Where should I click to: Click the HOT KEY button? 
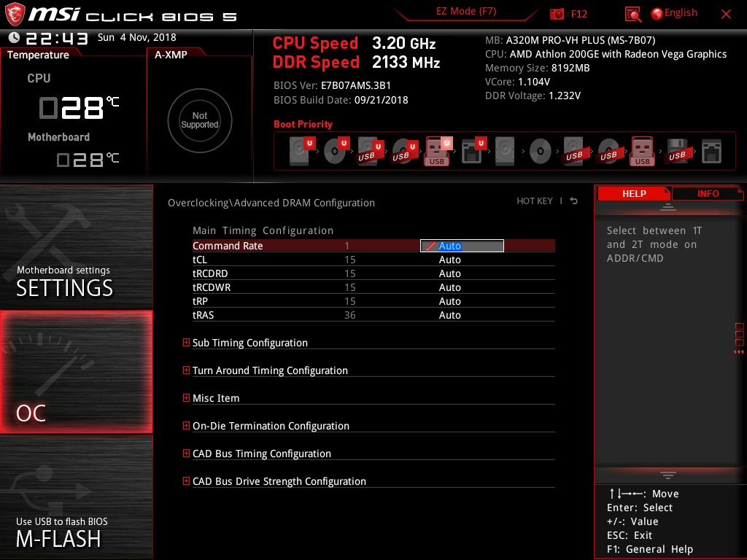pyautogui.click(x=535, y=201)
